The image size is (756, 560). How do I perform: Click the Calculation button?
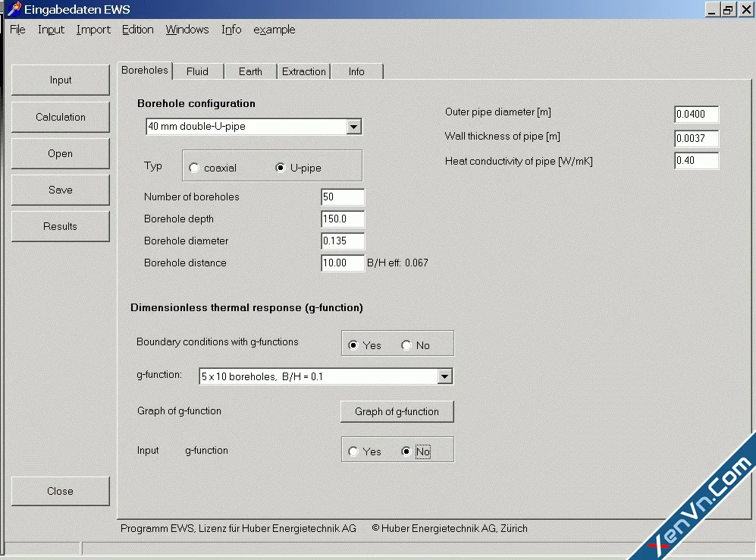coord(60,117)
